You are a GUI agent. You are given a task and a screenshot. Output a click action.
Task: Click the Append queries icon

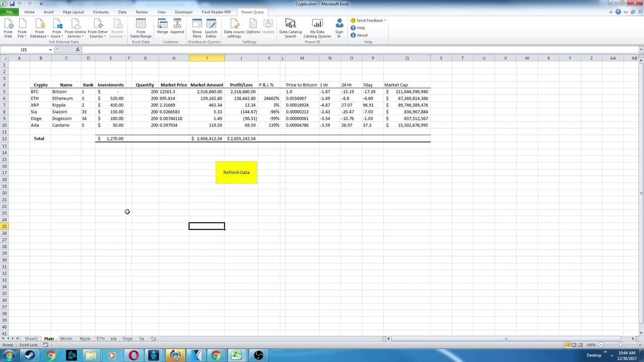click(177, 27)
